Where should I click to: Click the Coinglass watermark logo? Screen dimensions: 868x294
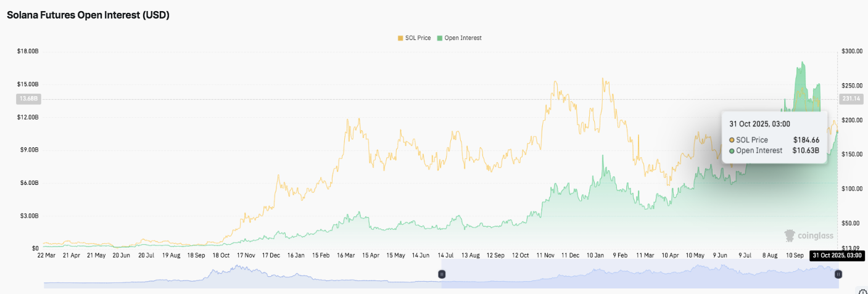(809, 235)
